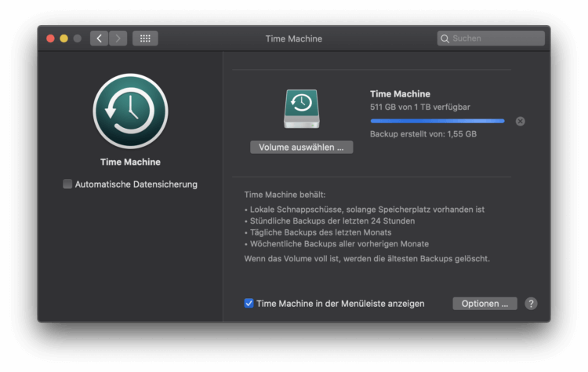The height and width of the screenshot is (372, 588).
Task: Click the Time Machine label under the clock icon
Action: click(x=130, y=162)
